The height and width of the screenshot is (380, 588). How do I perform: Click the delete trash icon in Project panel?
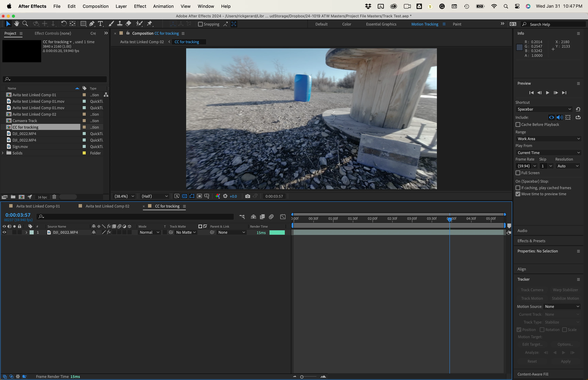pos(54,197)
